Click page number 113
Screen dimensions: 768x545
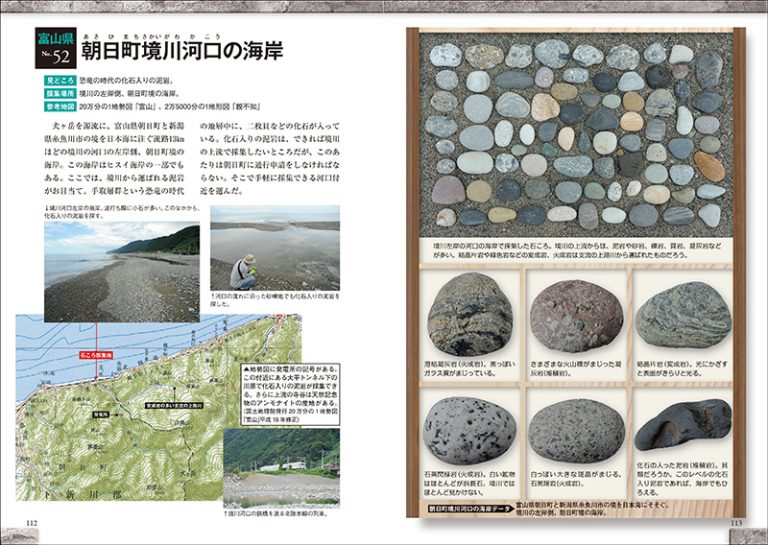pyautogui.click(x=735, y=522)
